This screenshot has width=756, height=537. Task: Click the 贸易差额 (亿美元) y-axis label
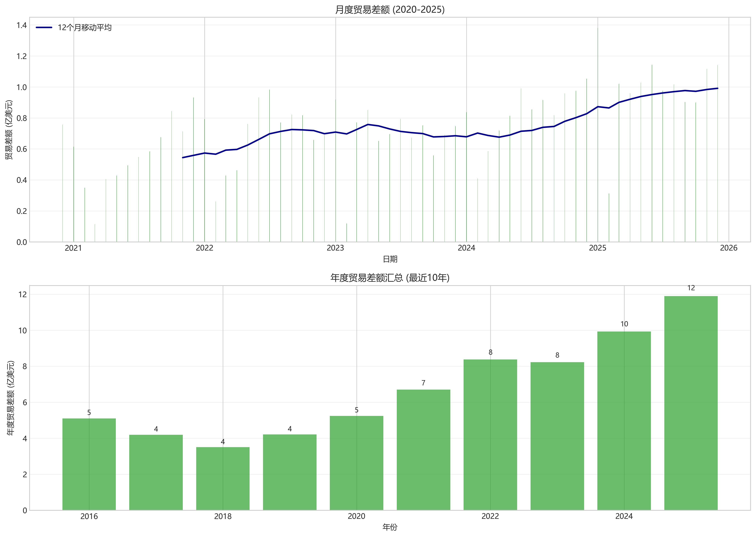point(9,130)
